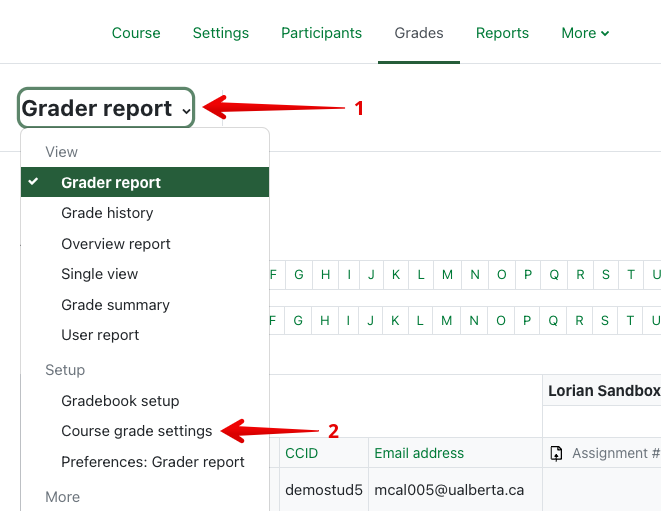The image size is (661, 511).
Task: Select the Grades tab
Action: tap(419, 33)
